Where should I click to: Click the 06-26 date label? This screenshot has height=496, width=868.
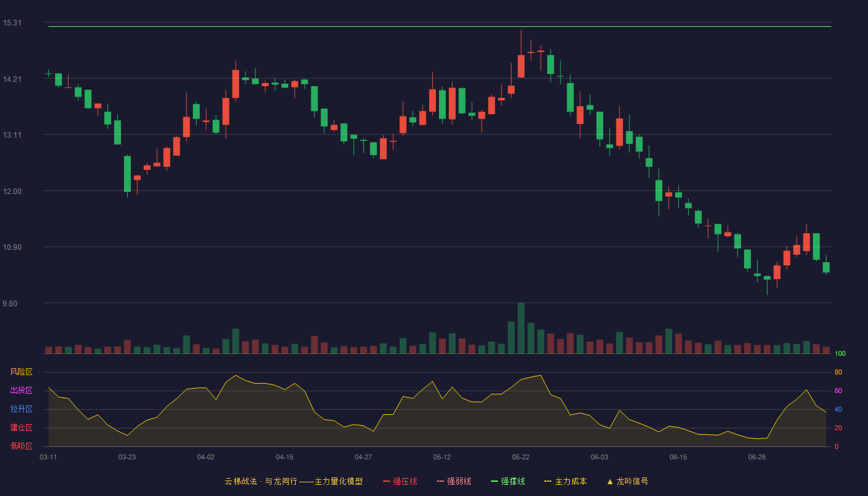757,457
